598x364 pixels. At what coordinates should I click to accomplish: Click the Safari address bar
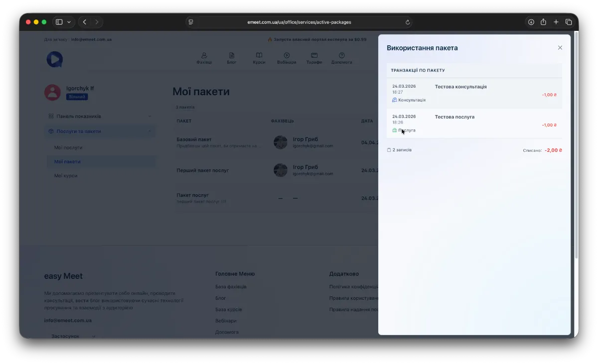(299, 22)
